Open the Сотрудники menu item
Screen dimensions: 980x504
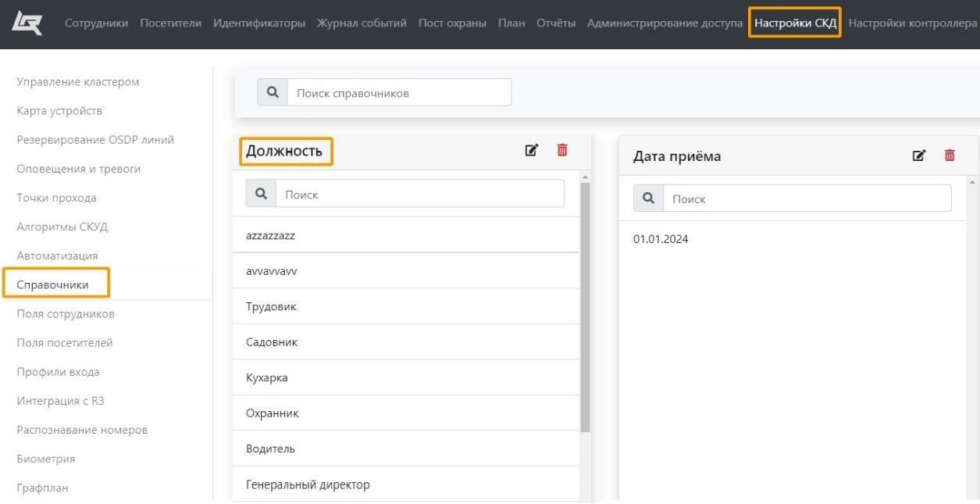(96, 23)
